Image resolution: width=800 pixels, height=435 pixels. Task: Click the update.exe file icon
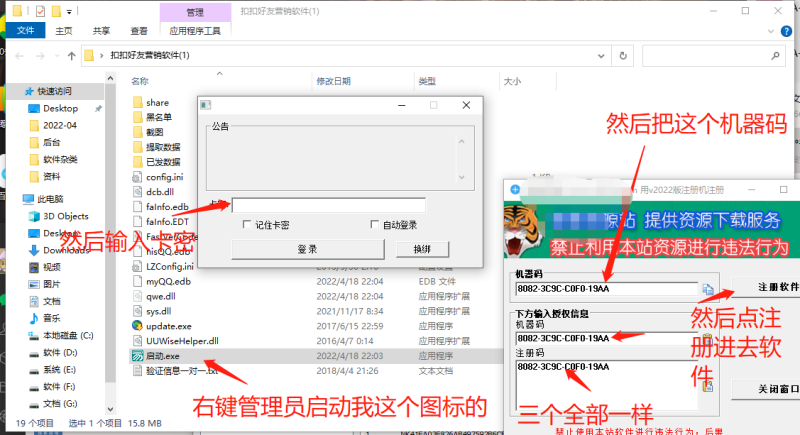[138, 325]
